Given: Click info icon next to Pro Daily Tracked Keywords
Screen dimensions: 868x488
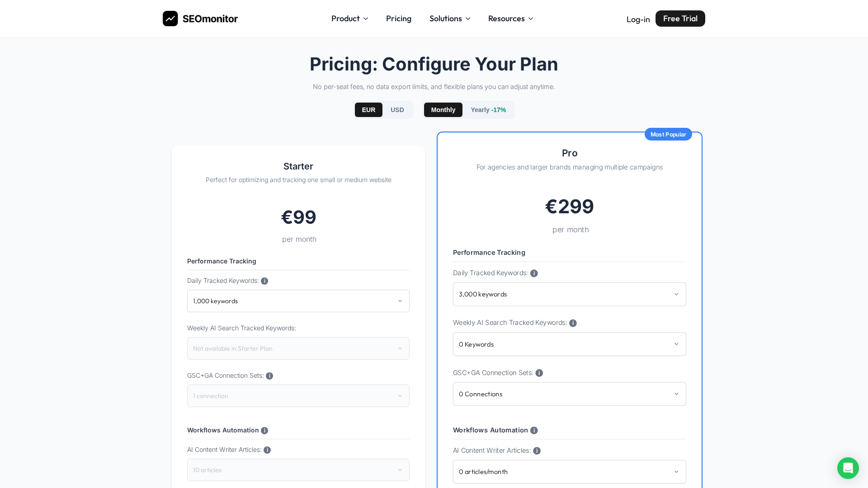Looking at the screenshot, I should (x=534, y=273).
